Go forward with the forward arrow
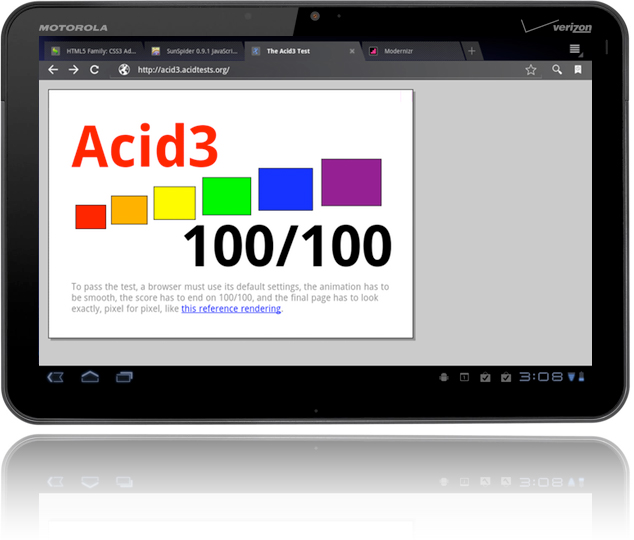 [x=74, y=70]
